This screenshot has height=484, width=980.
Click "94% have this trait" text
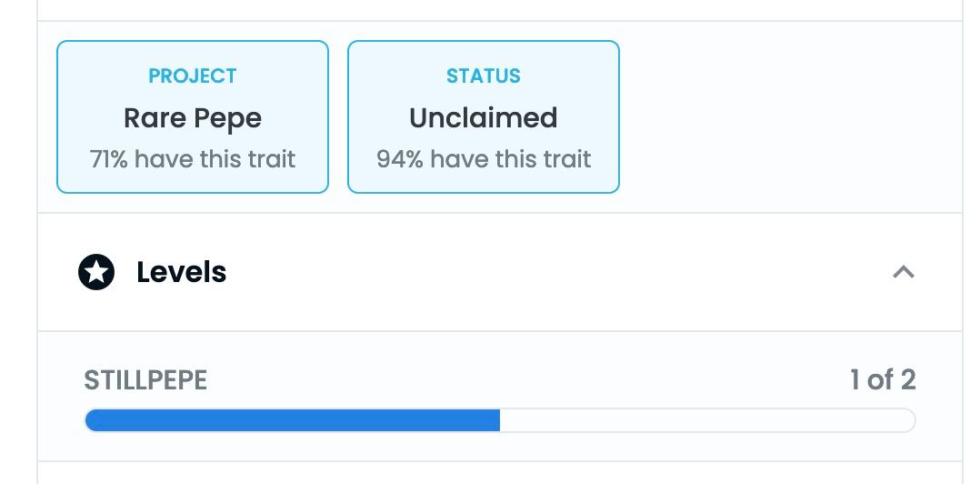pyautogui.click(x=483, y=159)
